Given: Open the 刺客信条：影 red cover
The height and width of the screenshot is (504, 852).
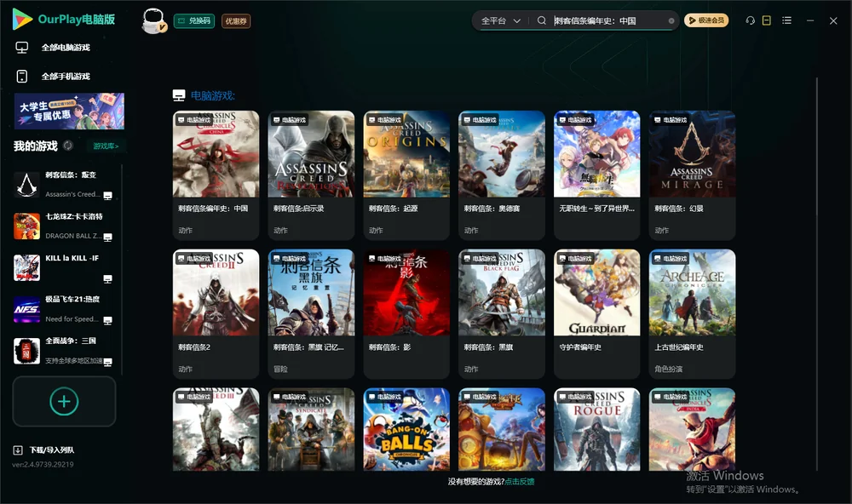Looking at the screenshot, I should (406, 293).
